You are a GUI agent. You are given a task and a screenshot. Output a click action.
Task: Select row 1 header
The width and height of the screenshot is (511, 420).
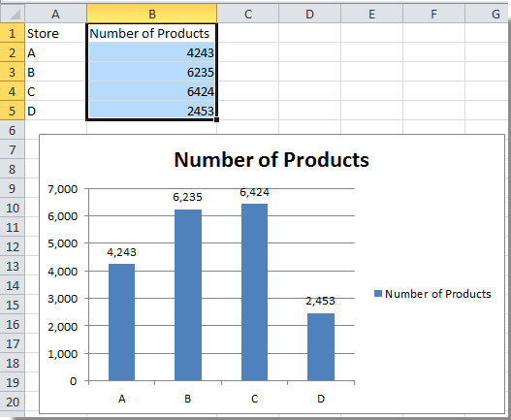point(12,33)
